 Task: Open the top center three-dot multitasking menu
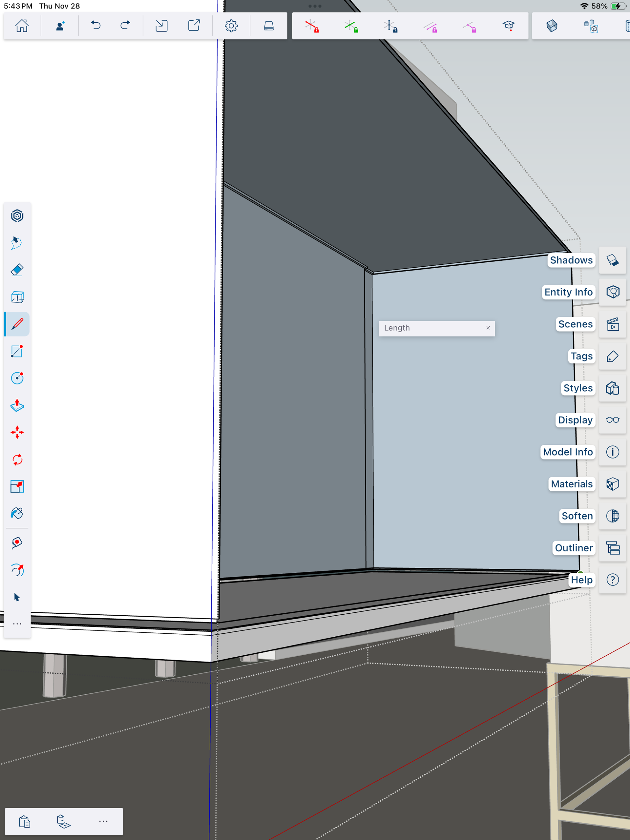[x=315, y=6]
